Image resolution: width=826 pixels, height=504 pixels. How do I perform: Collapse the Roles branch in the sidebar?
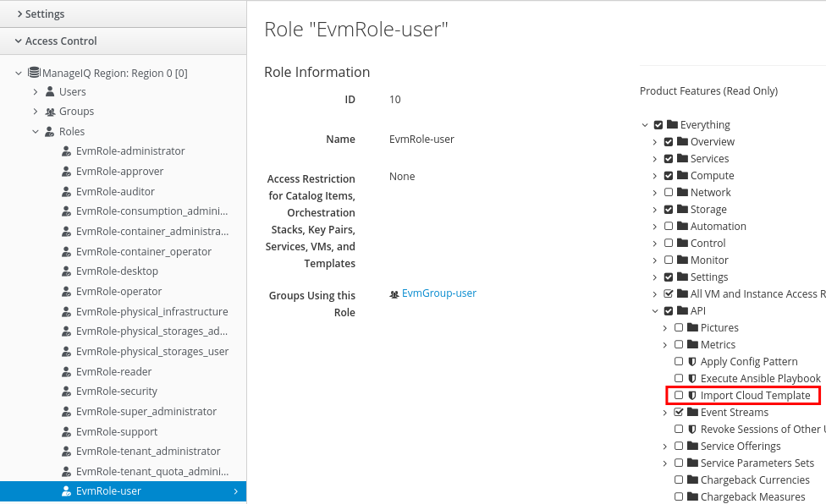(36, 131)
